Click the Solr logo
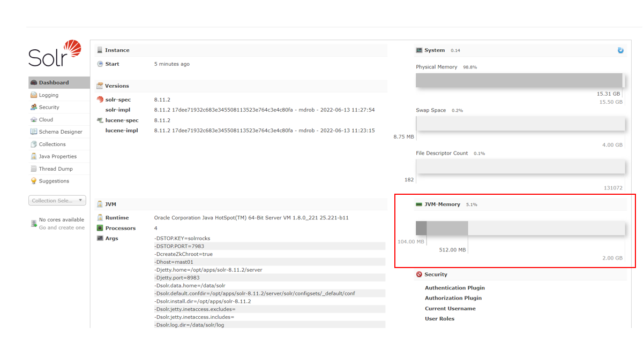Image resolution: width=644 pixels, height=351 pixels. click(x=55, y=54)
